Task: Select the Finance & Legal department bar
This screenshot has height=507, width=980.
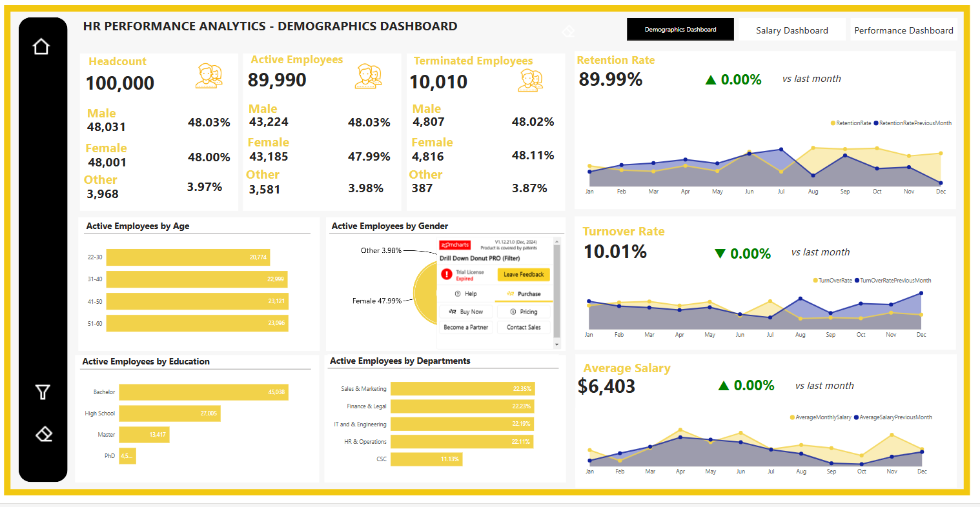Action: point(462,406)
